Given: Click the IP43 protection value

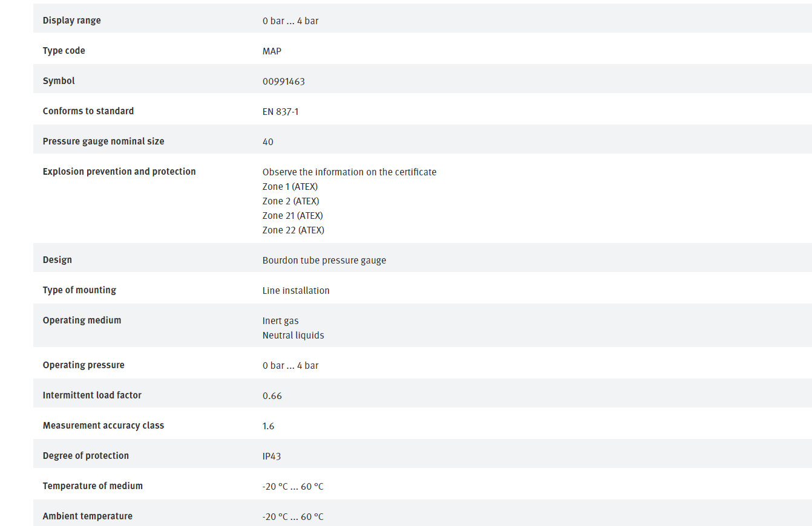Looking at the screenshot, I should pos(272,456).
